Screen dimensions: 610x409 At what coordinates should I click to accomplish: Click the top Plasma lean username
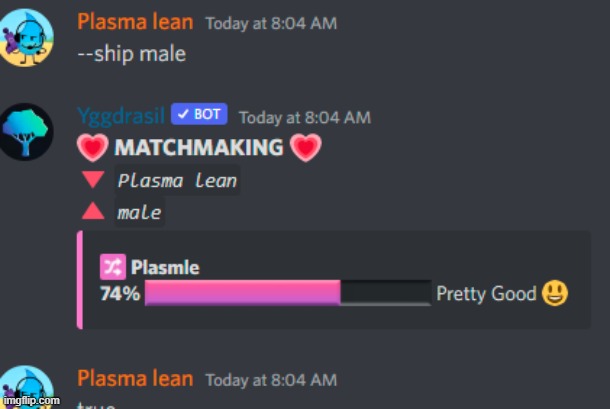coord(135,22)
